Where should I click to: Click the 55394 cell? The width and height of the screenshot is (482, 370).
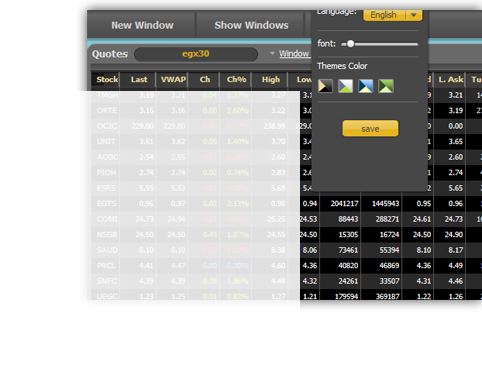(382, 250)
